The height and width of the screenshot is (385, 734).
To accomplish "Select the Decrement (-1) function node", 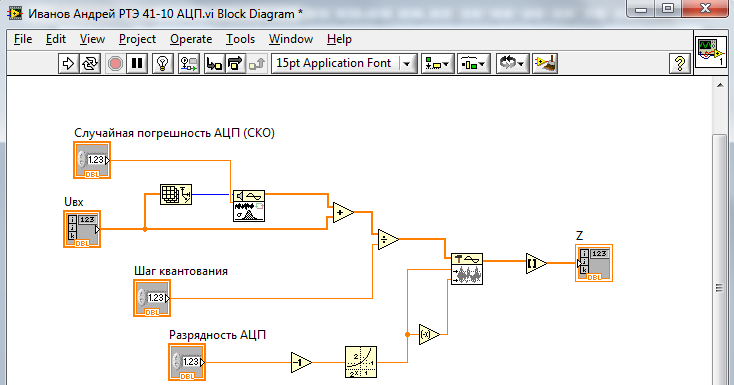I will tap(301, 362).
